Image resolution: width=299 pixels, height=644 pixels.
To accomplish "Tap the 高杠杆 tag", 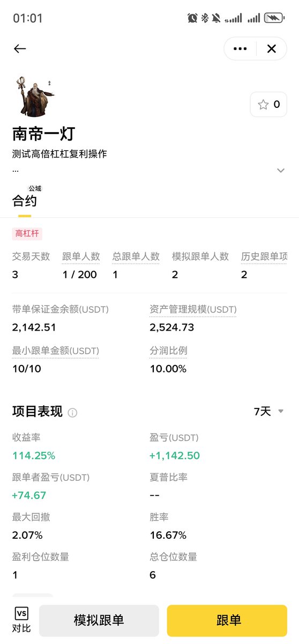I will (x=27, y=234).
